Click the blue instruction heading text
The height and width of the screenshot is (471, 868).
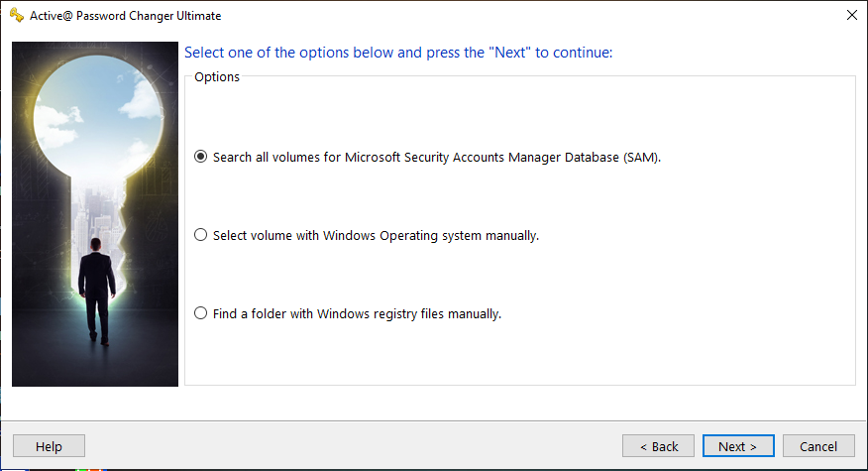[x=399, y=52]
